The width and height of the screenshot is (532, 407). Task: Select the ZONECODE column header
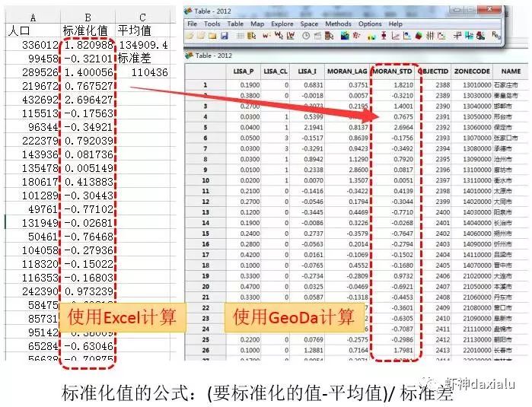tap(472, 72)
